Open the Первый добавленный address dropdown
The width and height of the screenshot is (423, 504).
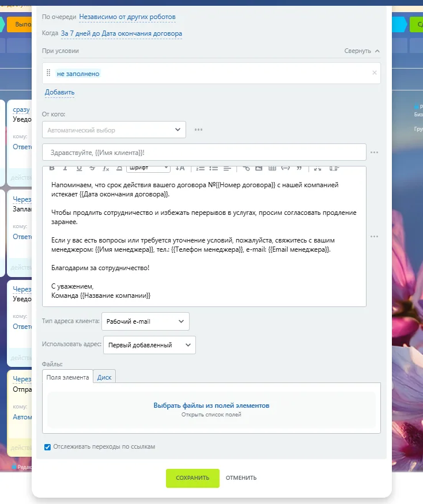tap(150, 345)
